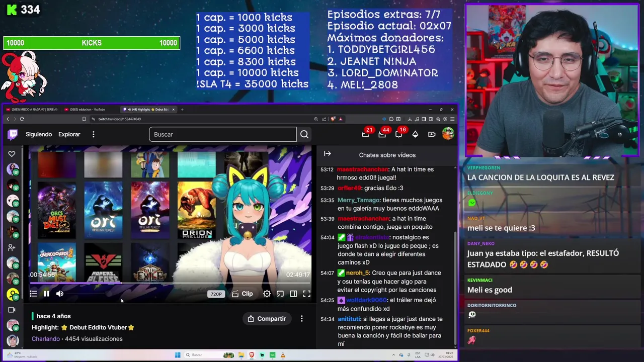
Task: Seek on the video progress bar
Action: coord(170,283)
